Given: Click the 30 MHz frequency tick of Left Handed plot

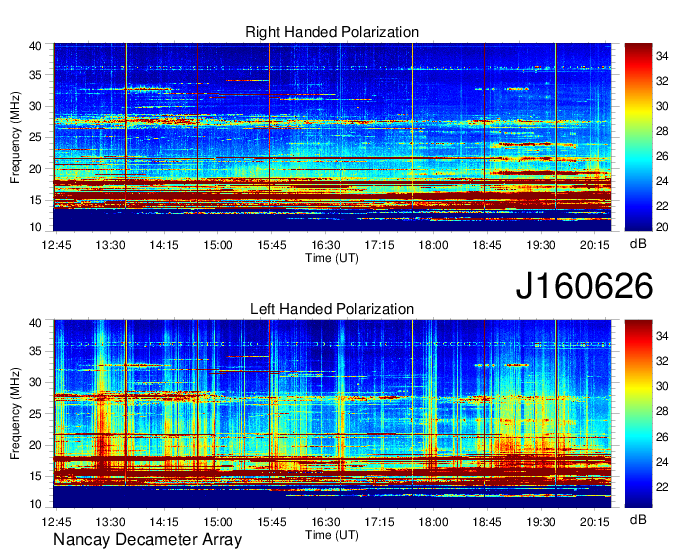Looking at the screenshot, I should [35, 382].
